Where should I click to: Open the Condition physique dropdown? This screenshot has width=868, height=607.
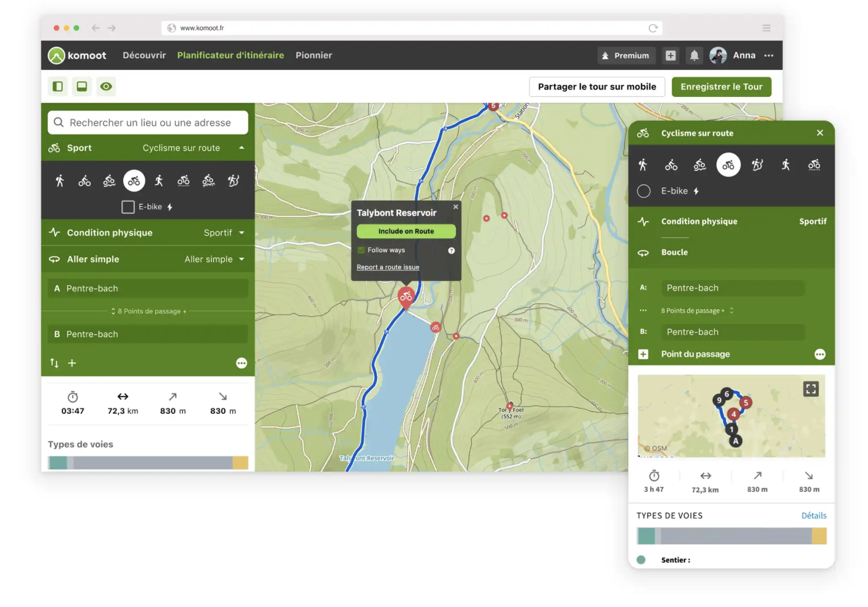[241, 232]
